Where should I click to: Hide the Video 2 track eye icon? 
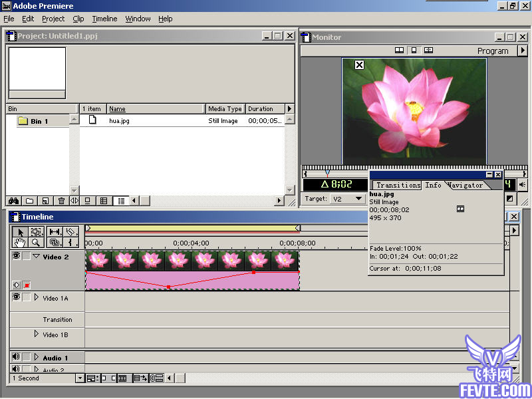(x=16, y=257)
